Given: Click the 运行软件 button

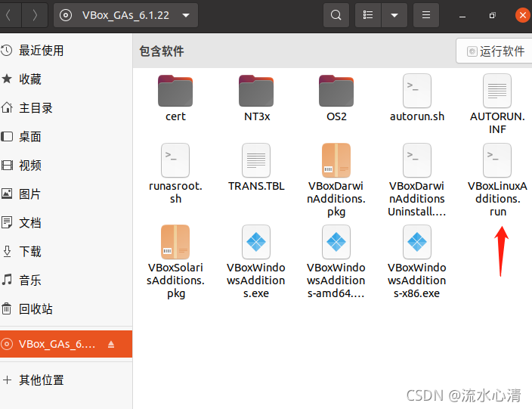Looking at the screenshot, I should [x=496, y=51].
